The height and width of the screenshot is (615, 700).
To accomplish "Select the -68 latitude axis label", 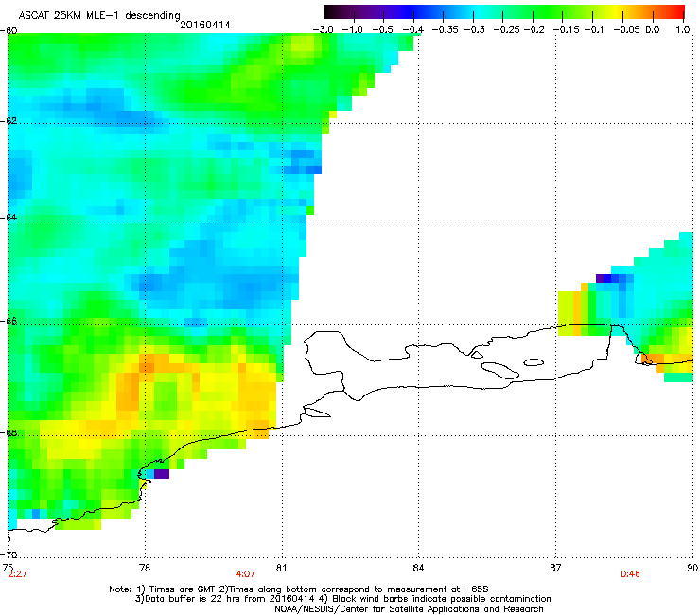I will pos(9,433).
